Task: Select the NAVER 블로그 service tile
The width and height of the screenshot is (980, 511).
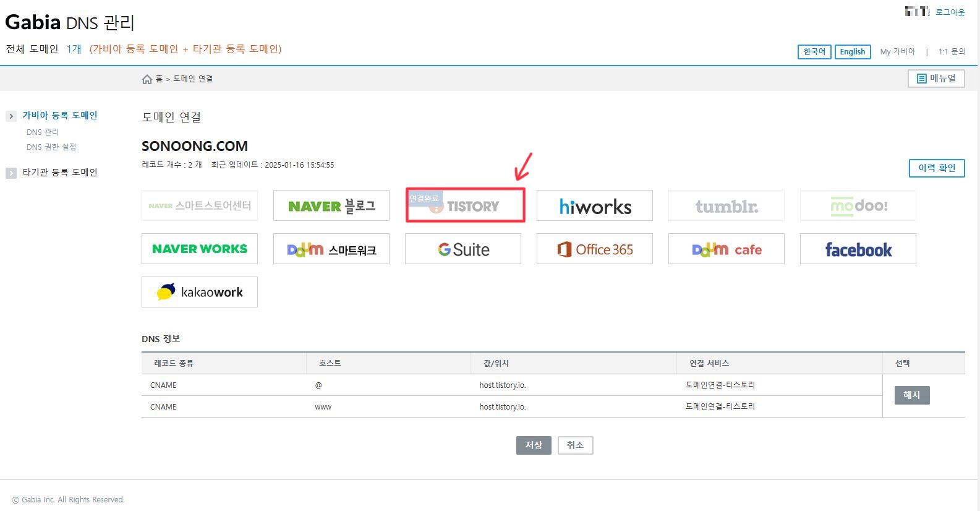Action: click(331, 205)
